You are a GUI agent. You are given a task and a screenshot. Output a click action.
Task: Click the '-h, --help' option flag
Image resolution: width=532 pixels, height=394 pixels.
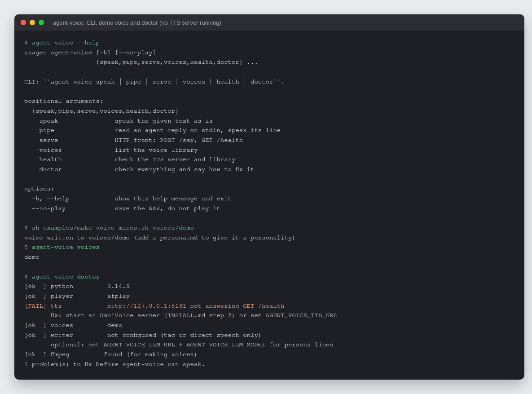(x=51, y=199)
